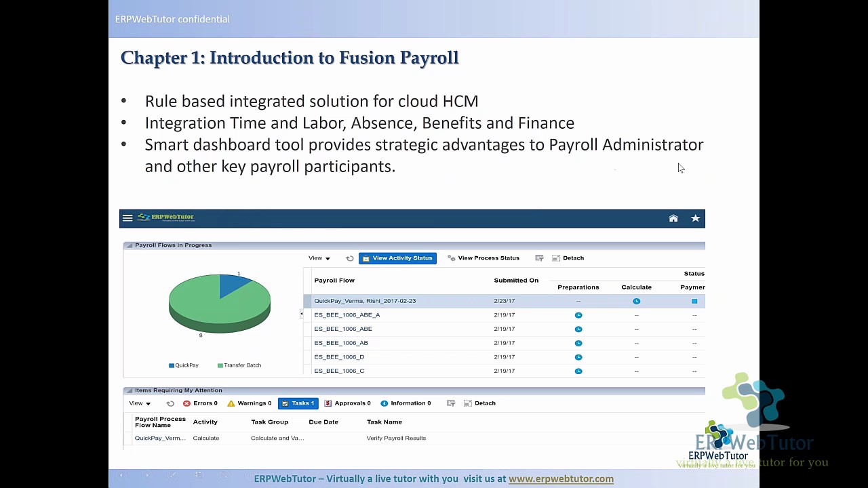Click Payroll Process Flow Name header
The width and height of the screenshot is (868, 488).
pos(160,422)
